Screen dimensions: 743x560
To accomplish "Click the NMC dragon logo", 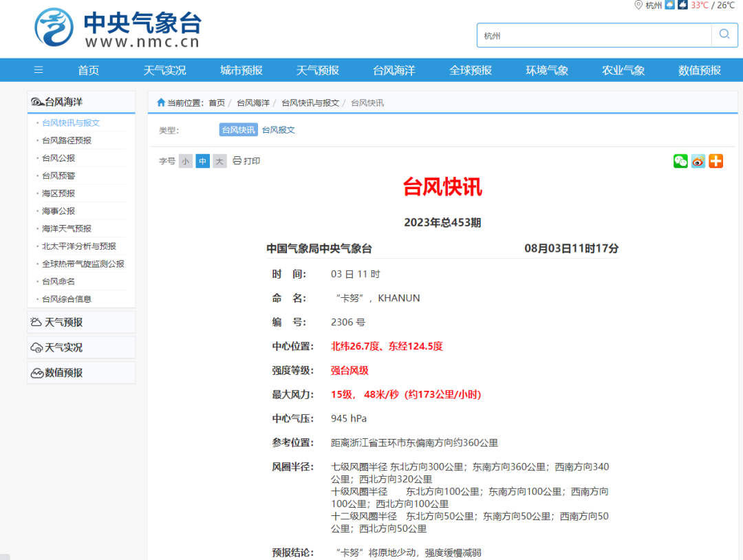I will pyautogui.click(x=54, y=26).
